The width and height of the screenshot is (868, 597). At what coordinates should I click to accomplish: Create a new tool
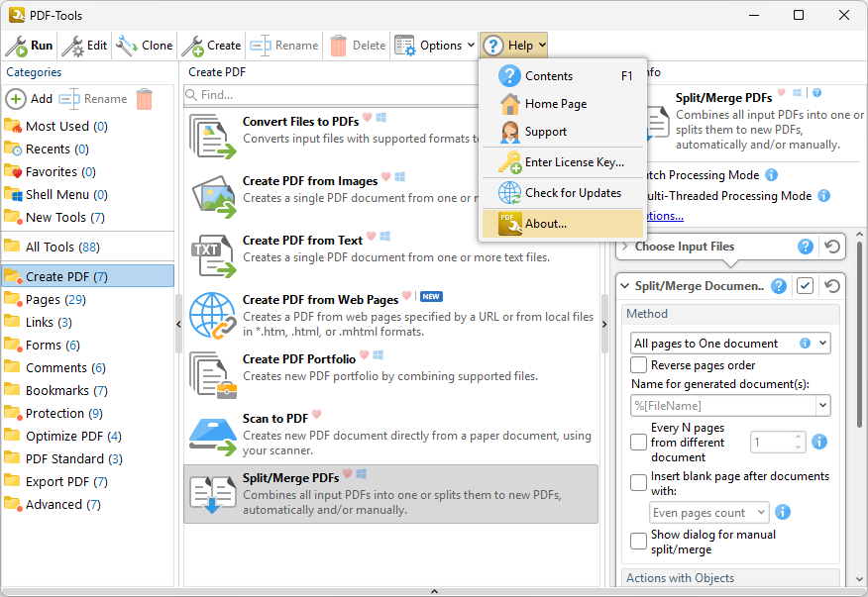click(x=211, y=46)
